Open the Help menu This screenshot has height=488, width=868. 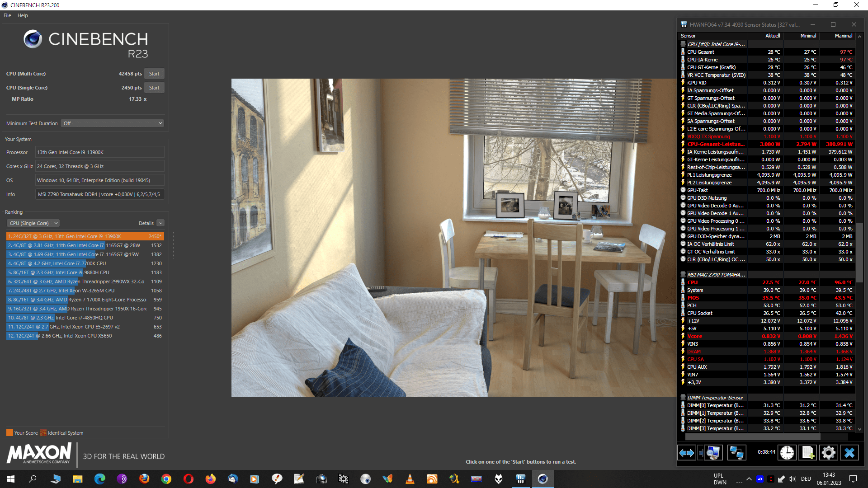click(x=23, y=15)
